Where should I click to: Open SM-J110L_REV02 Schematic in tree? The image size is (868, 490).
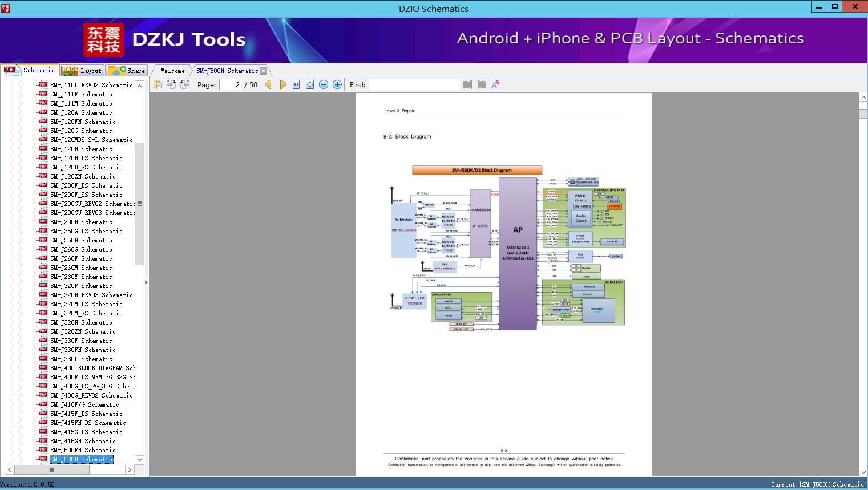[91, 85]
